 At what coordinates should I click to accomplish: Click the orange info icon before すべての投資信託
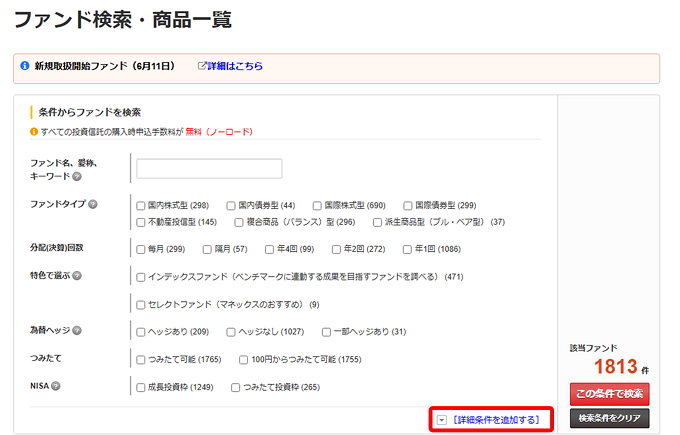pyautogui.click(x=33, y=131)
